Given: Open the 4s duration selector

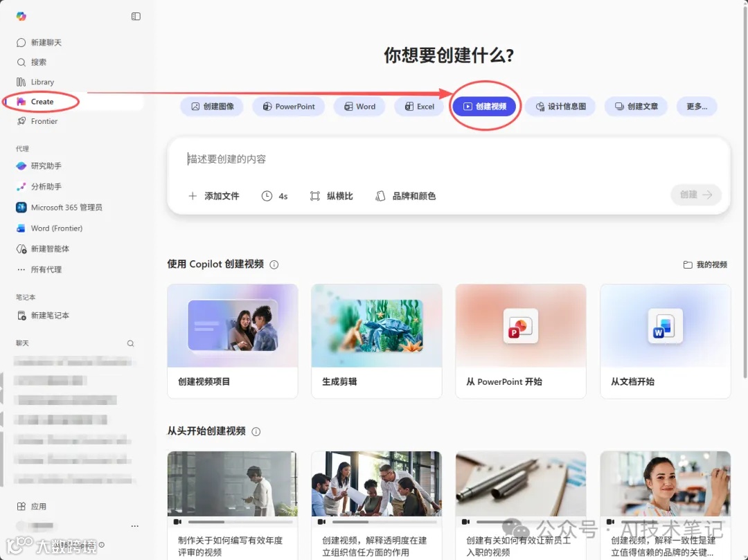Looking at the screenshot, I should [x=275, y=196].
